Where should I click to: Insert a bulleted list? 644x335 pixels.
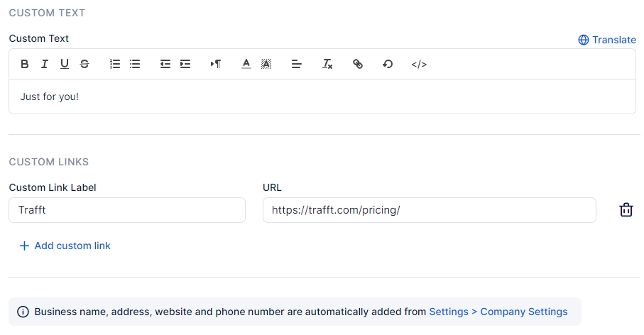[x=135, y=64]
